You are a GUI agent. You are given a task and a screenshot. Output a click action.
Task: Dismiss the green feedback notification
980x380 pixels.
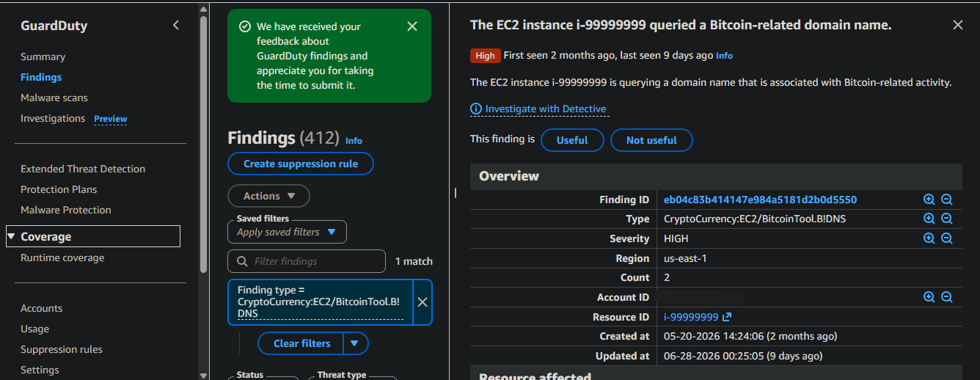pyautogui.click(x=412, y=26)
